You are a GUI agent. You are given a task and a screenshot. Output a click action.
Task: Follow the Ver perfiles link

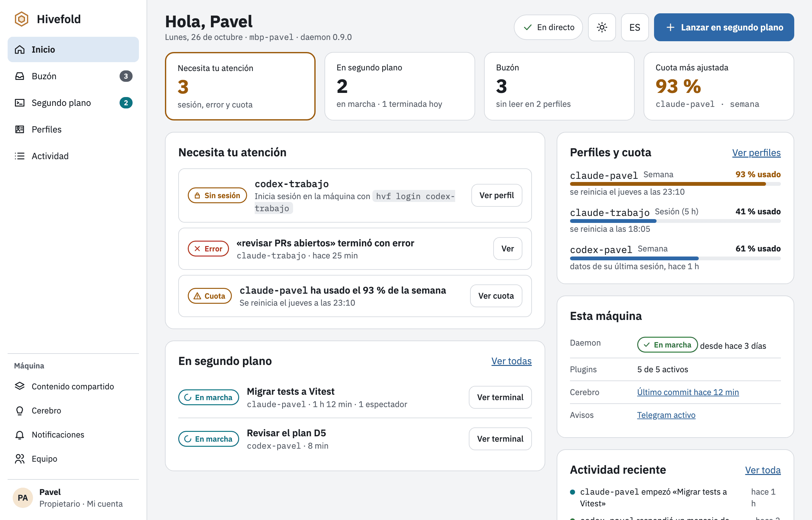[756, 153]
